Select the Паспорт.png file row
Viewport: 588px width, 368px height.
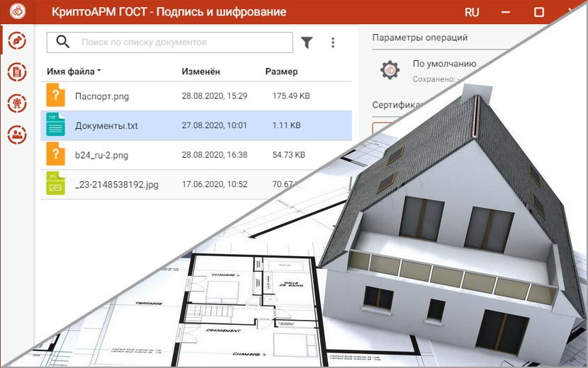196,96
